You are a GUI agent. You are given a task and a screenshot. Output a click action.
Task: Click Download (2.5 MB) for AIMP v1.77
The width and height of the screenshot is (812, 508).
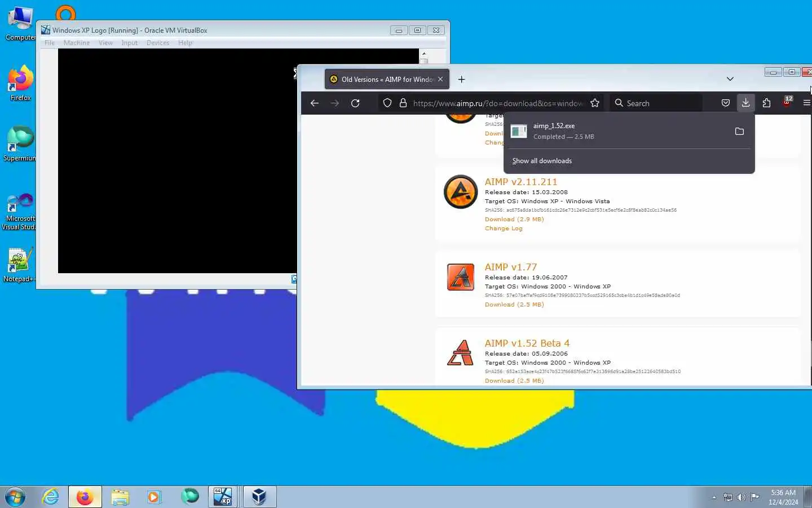click(x=514, y=304)
